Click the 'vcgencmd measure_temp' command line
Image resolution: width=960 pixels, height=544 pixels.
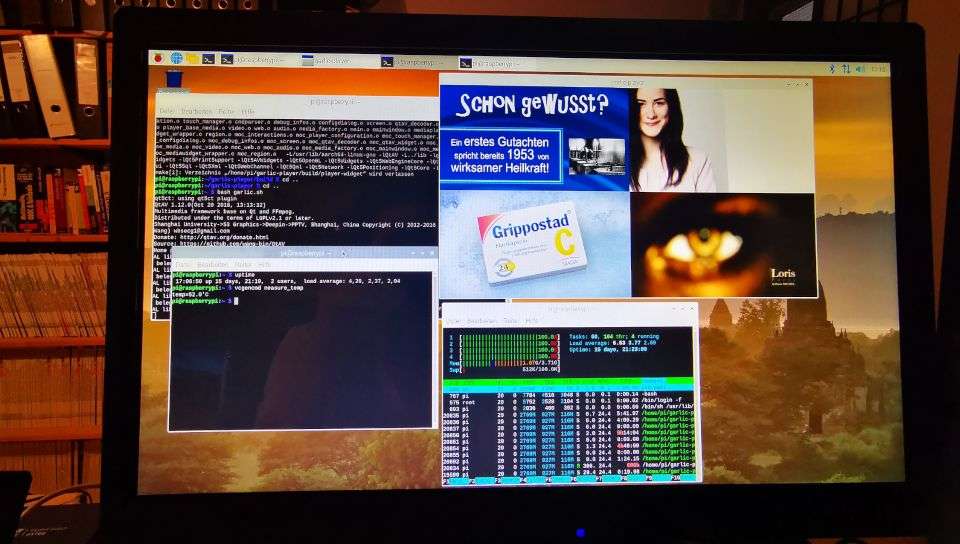coord(238,288)
